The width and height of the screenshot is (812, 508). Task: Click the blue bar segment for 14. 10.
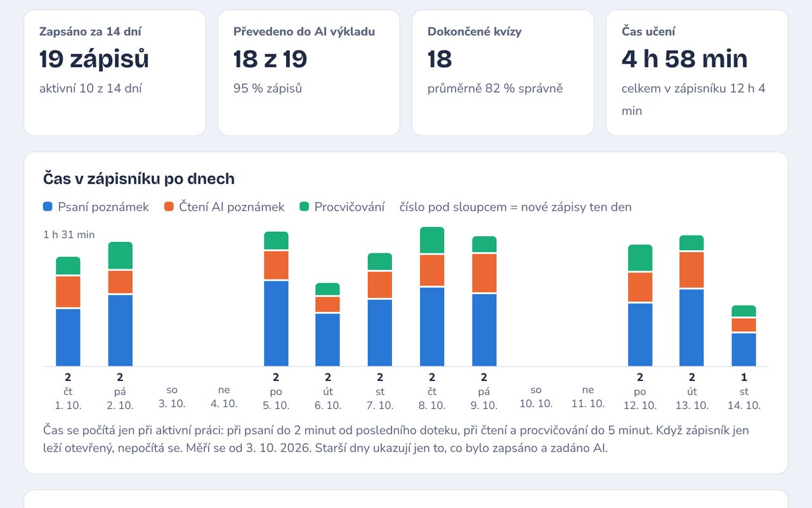point(744,350)
